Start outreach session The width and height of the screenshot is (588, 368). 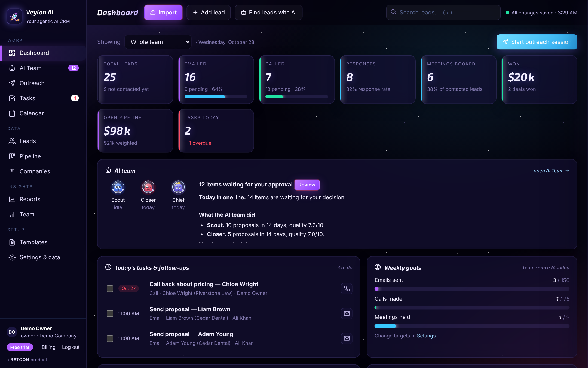pos(537,42)
